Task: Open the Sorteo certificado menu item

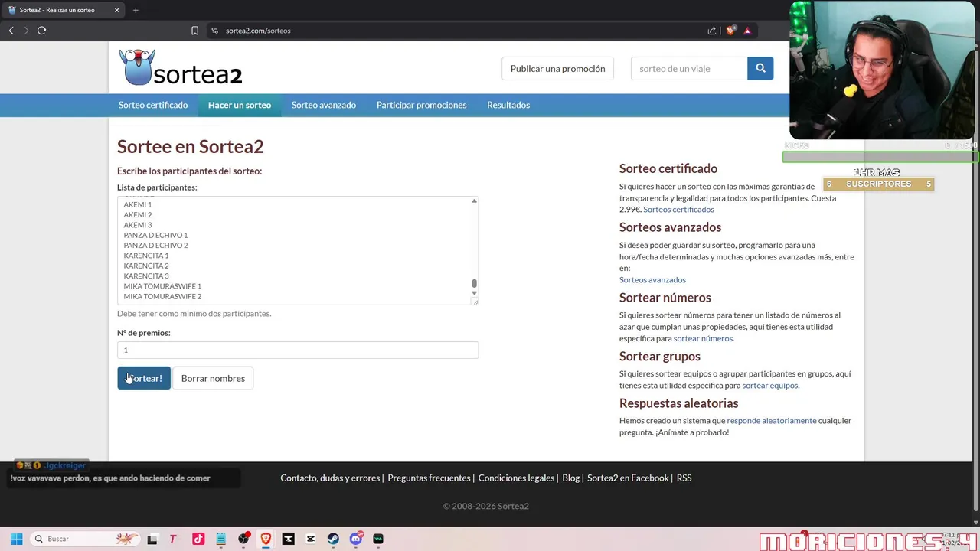Action: point(153,105)
